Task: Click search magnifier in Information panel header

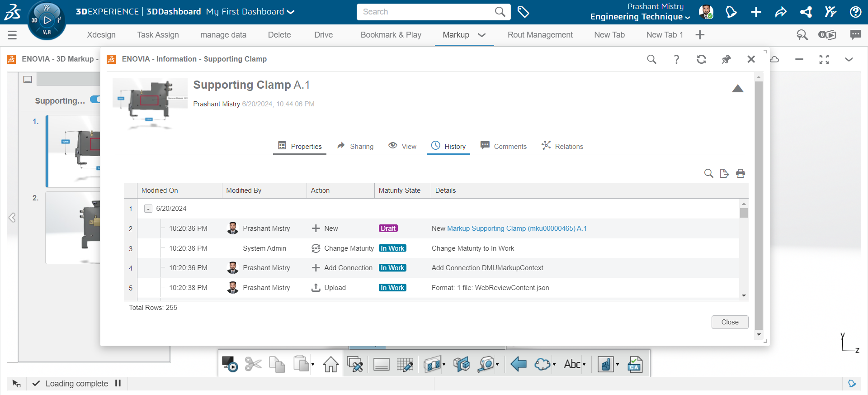Action: 651,59
